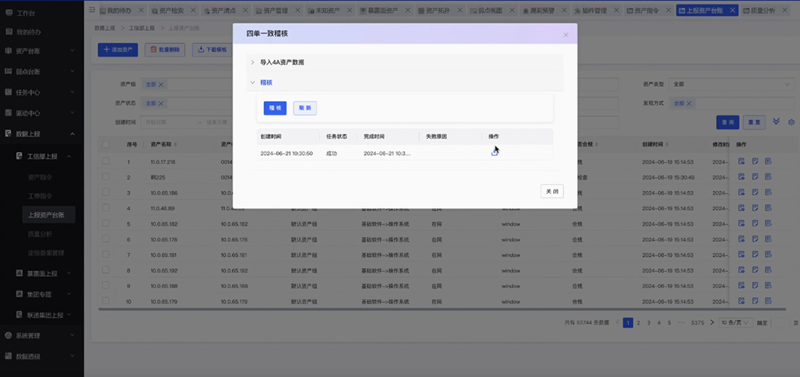Open 工单指令 in the sidebar

click(x=40, y=196)
